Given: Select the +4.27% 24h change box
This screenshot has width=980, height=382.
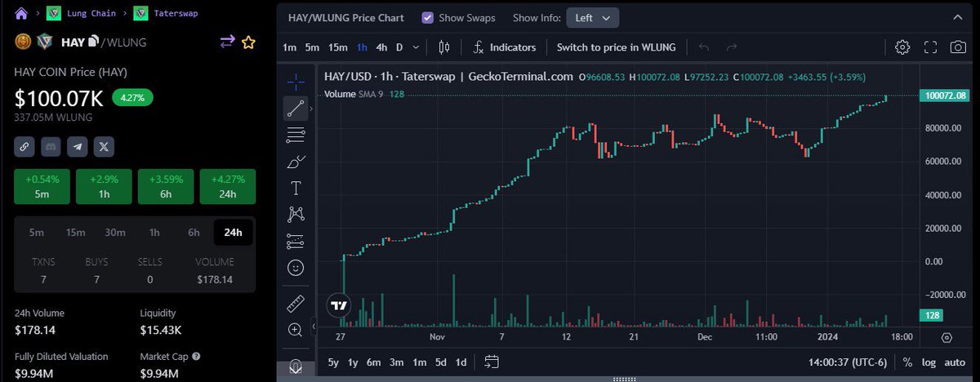Looking at the screenshot, I should [228, 186].
